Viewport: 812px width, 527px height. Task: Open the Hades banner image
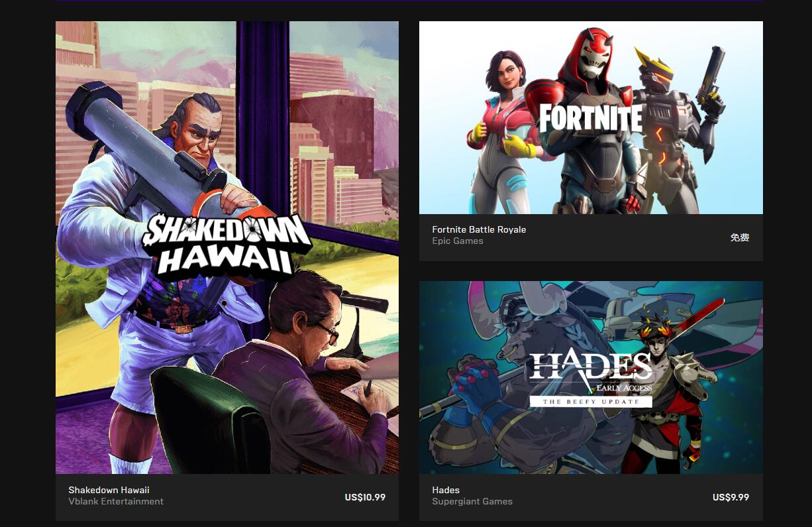click(591, 377)
